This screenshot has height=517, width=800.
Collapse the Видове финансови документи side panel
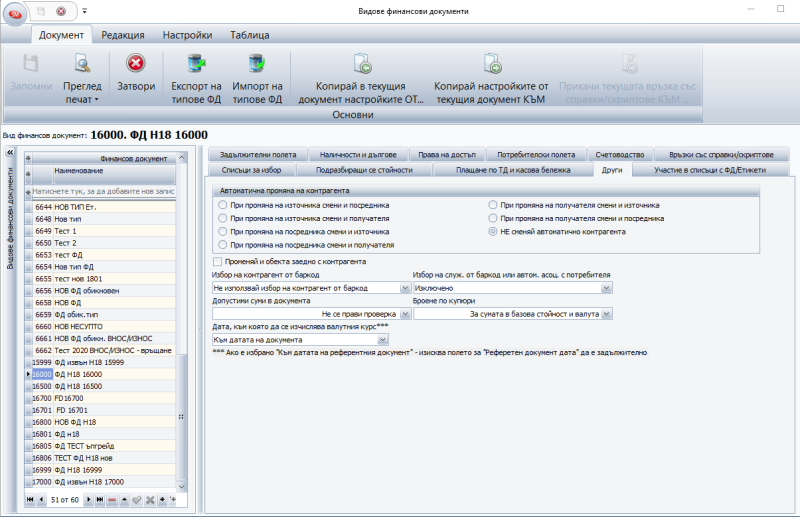(10, 153)
